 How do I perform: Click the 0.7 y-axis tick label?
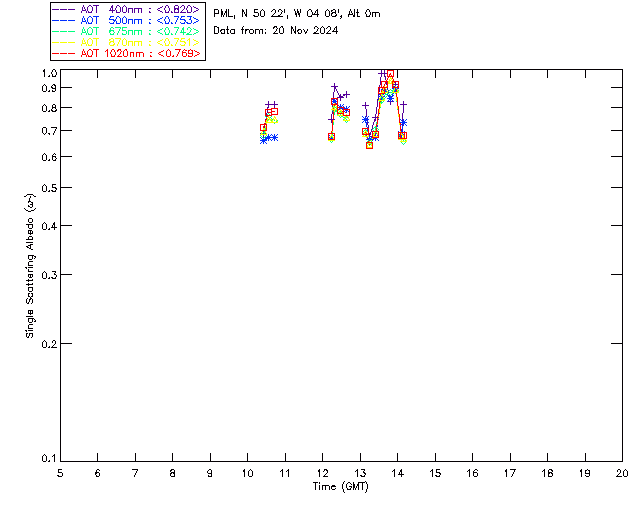click(49, 131)
